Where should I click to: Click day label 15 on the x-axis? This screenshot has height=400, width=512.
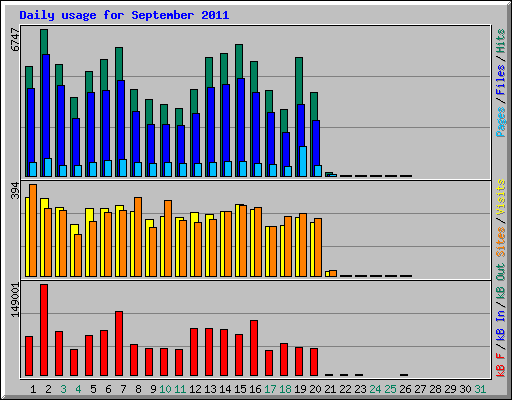coord(240,389)
